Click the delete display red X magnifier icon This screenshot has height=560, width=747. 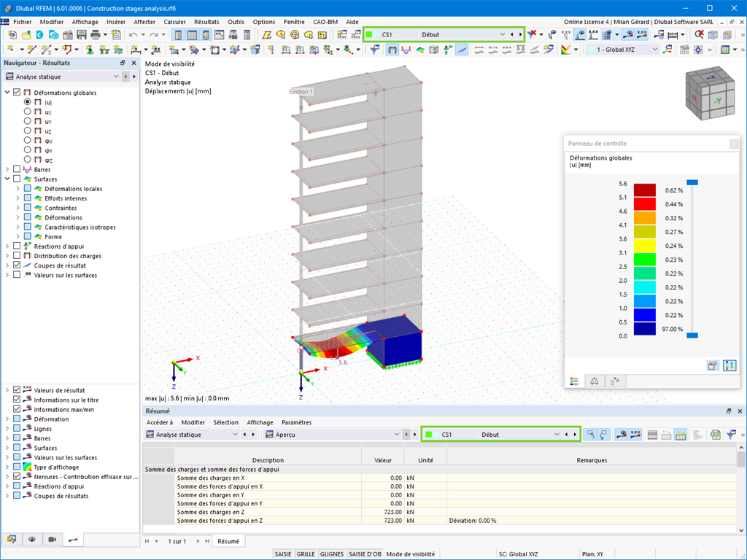[x=699, y=34]
